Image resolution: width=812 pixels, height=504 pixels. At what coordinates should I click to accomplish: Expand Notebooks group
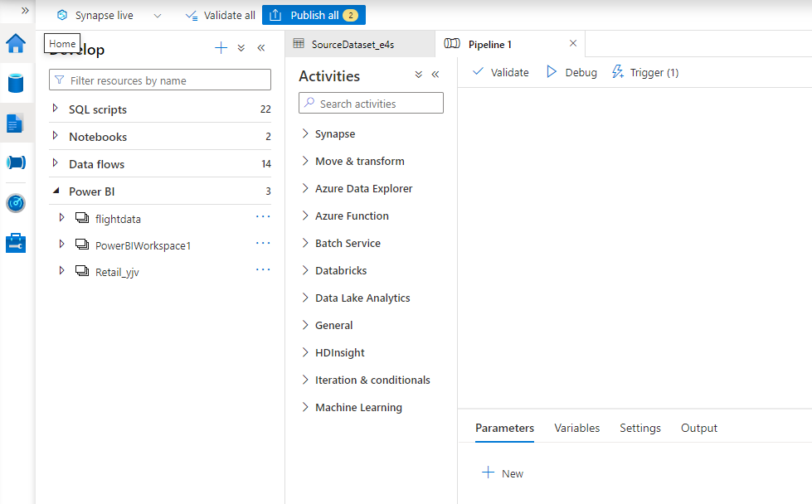56,136
